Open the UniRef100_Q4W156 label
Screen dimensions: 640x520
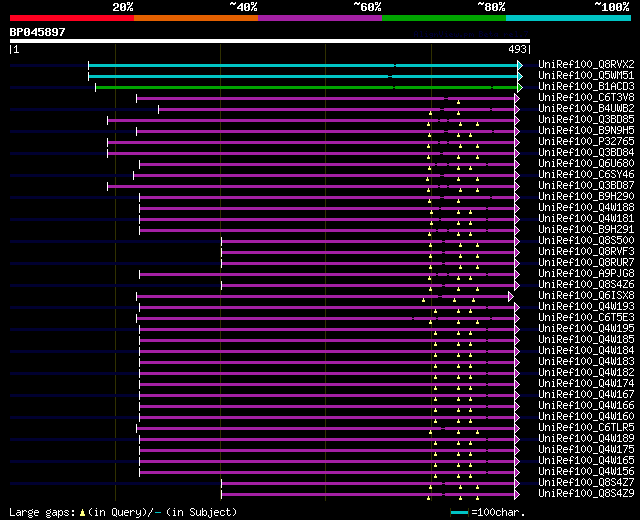[586, 472]
